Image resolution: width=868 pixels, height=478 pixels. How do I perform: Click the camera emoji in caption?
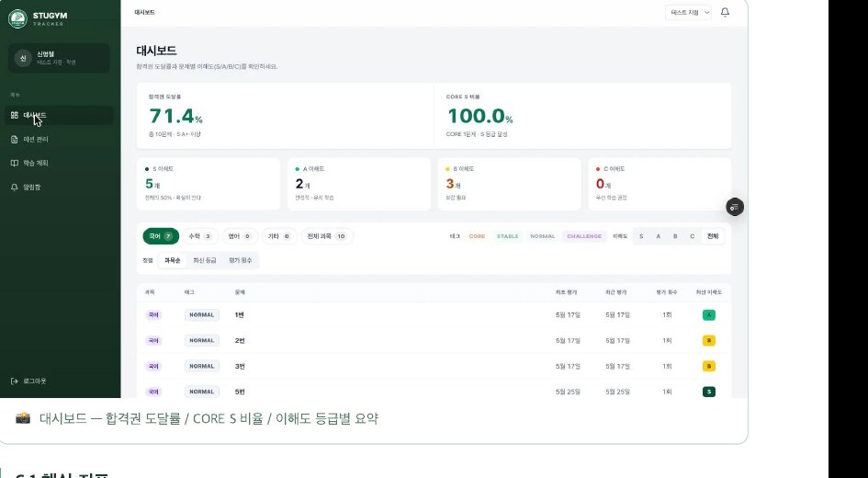point(23,418)
